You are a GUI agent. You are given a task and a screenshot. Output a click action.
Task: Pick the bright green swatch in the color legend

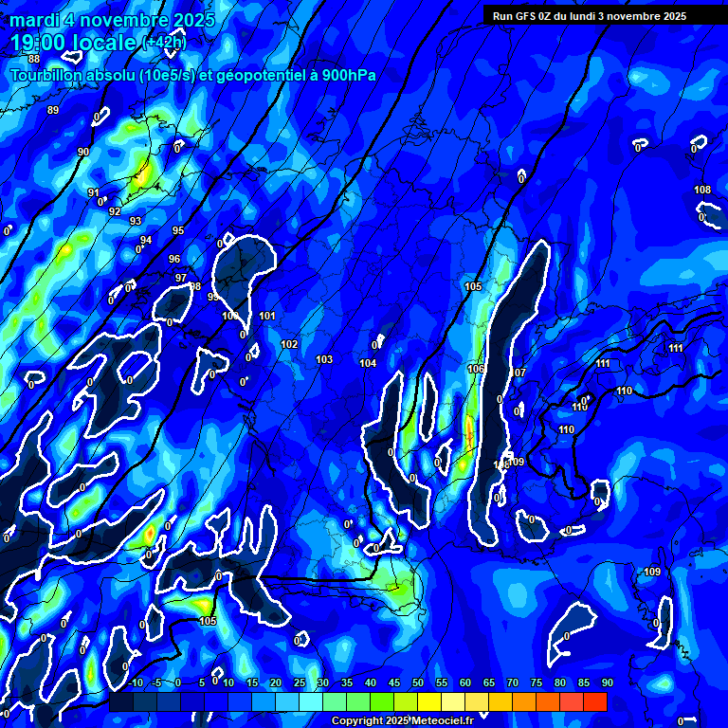[x=382, y=702]
